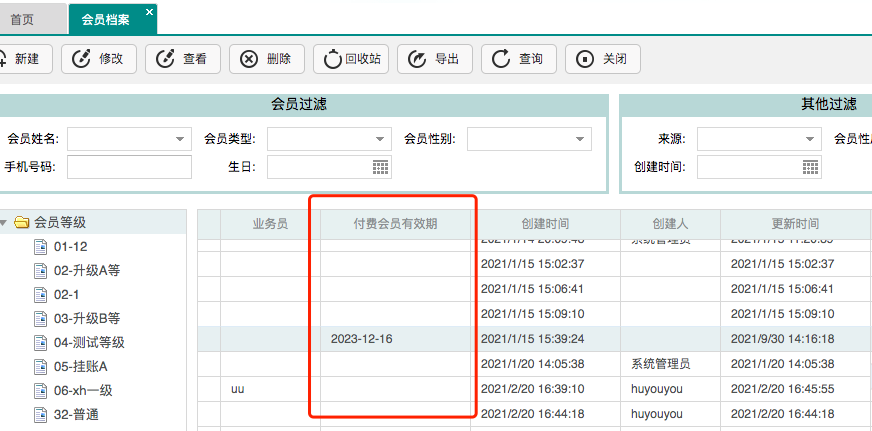Open the 生日 calendar picker icon
The width and height of the screenshot is (872, 431).
[380, 167]
